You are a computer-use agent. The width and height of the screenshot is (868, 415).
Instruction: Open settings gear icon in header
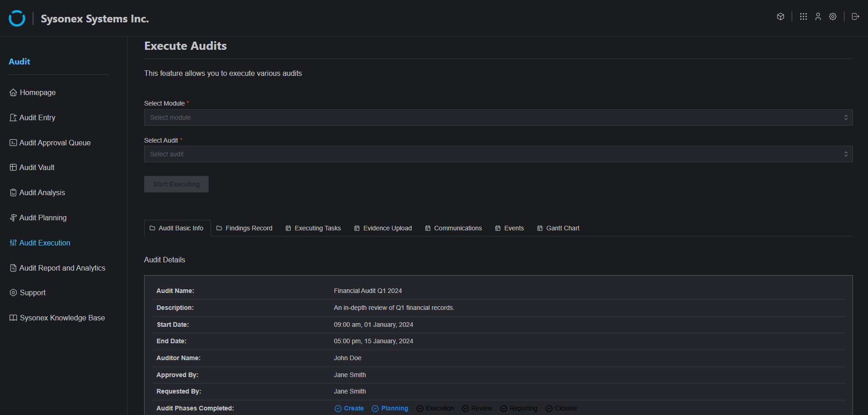click(833, 16)
